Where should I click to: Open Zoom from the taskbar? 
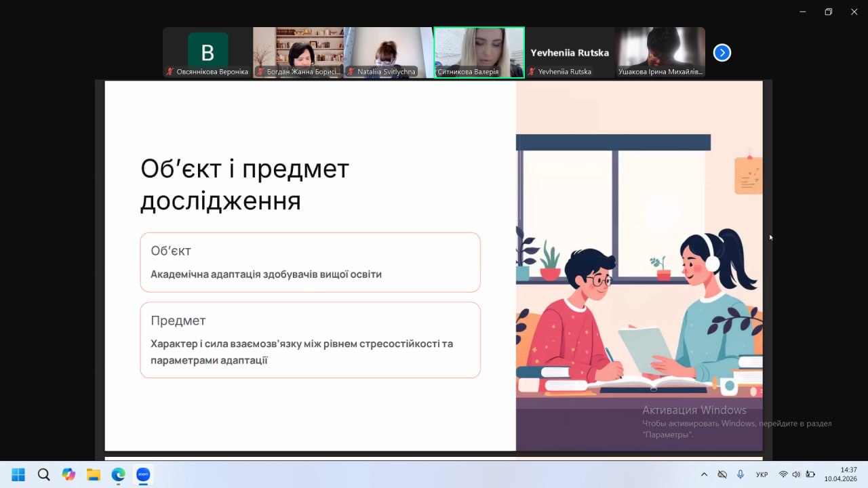coord(143,474)
